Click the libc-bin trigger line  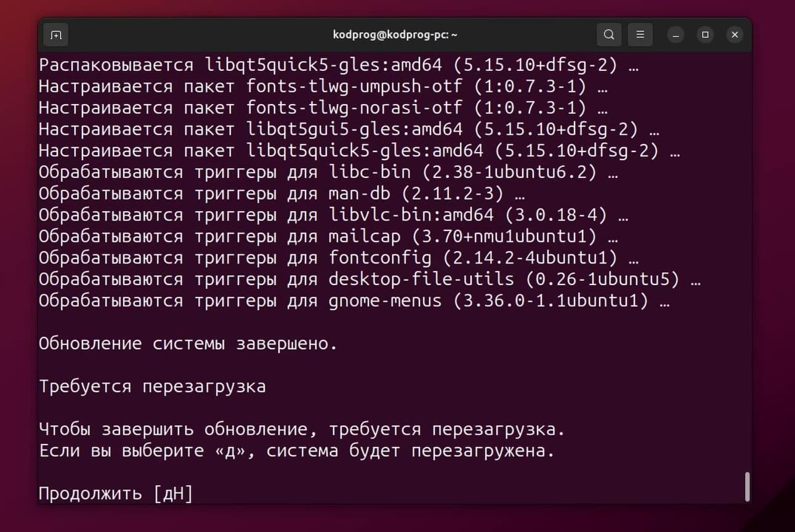[328, 172]
